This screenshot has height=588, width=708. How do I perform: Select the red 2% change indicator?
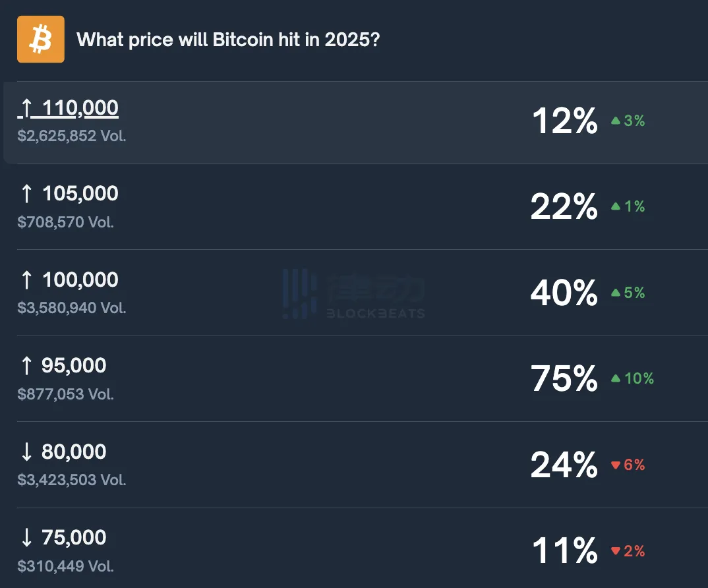tap(628, 550)
